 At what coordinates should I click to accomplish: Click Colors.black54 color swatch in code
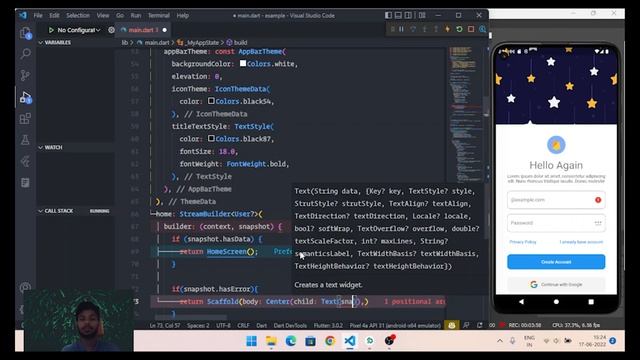211,100
